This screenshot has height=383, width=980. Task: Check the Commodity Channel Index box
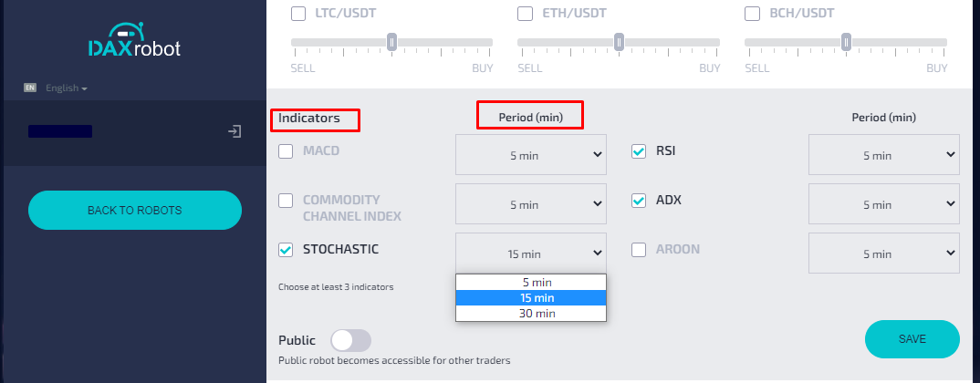pos(286,201)
